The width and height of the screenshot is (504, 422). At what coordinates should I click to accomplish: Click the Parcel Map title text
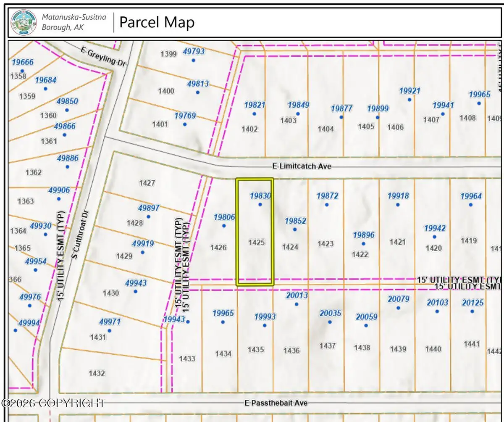click(x=157, y=22)
